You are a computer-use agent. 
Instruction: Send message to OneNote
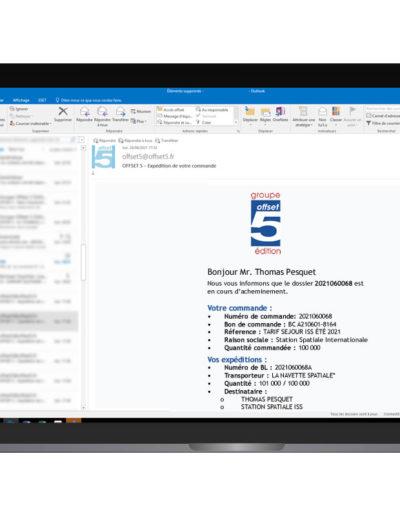coord(280,114)
